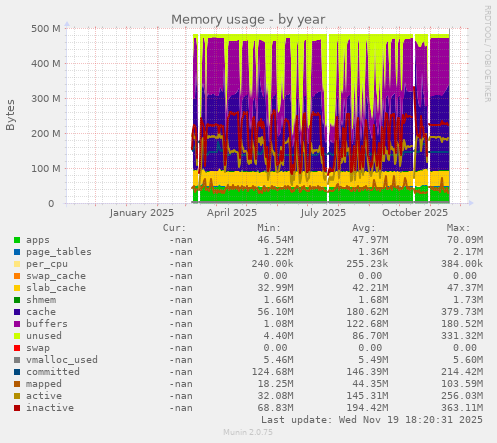Click the 'page_tables' legend label
Screen dimensions: 497x443
pyautogui.click(x=59, y=252)
